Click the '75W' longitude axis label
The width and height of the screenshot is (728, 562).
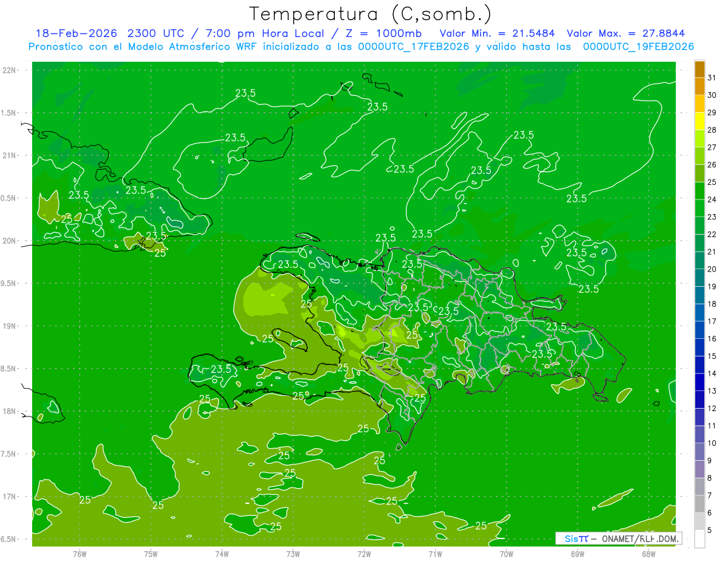[x=150, y=554]
